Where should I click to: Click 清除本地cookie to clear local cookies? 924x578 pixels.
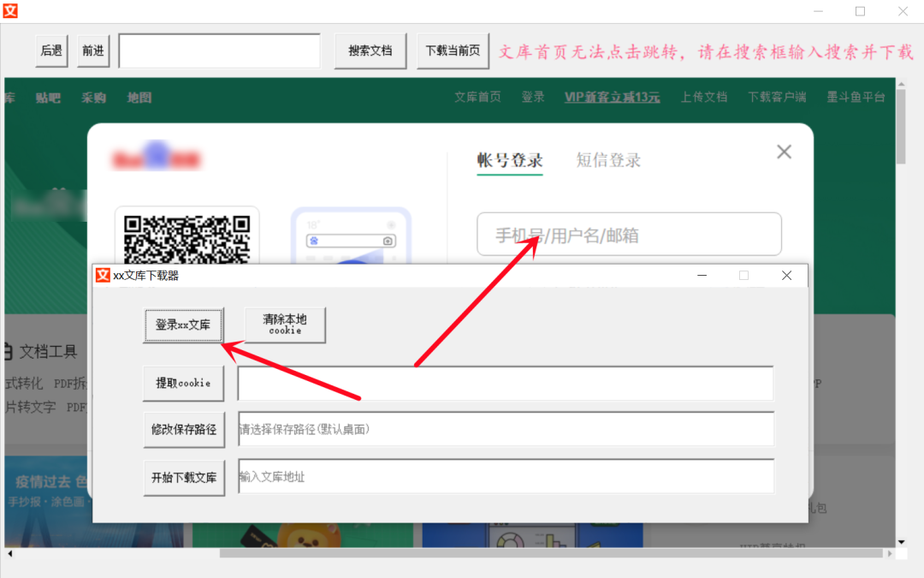pos(284,325)
